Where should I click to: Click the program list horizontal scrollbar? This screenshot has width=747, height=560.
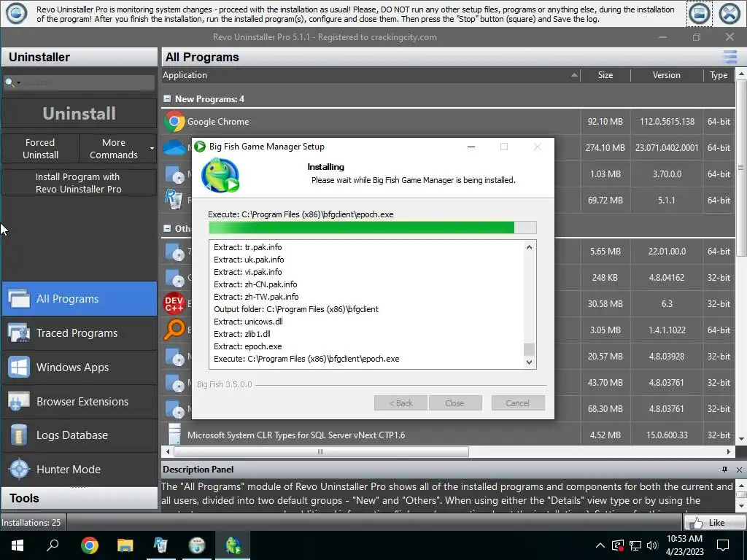tap(321, 451)
